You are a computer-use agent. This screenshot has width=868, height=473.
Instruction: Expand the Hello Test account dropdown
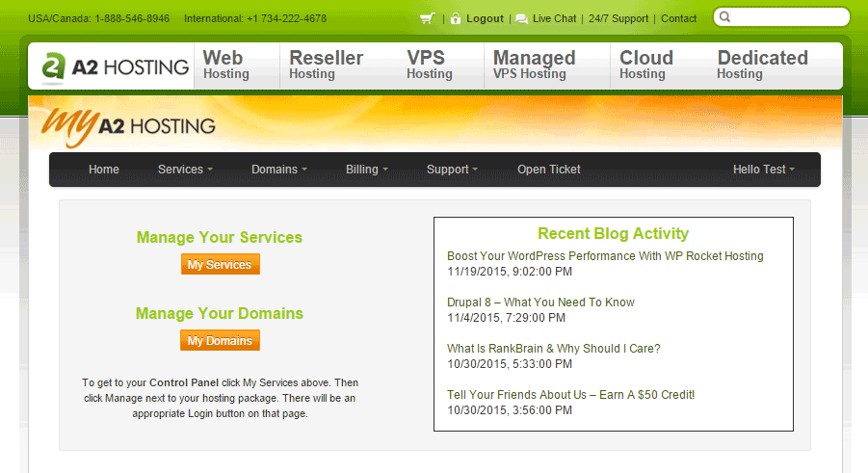point(763,170)
